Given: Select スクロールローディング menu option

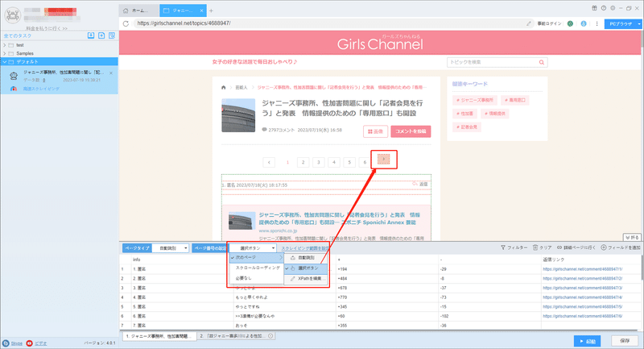Looking at the screenshot, I should click(x=257, y=268).
